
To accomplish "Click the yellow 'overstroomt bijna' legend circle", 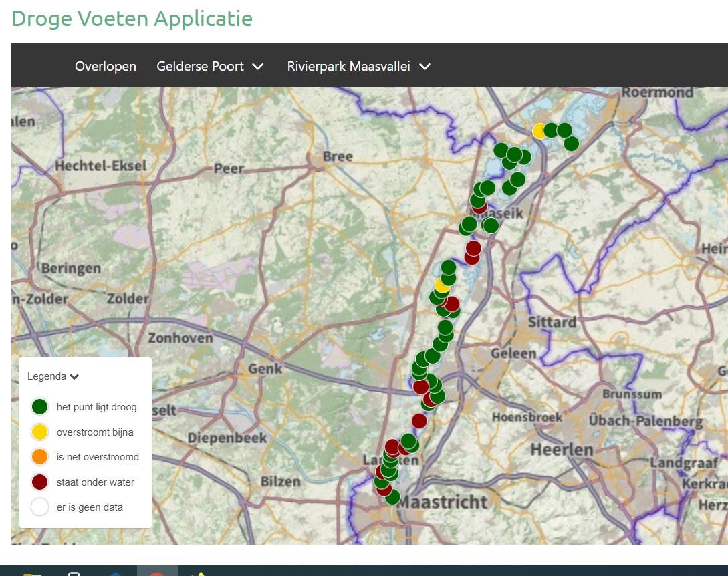I will (40, 432).
